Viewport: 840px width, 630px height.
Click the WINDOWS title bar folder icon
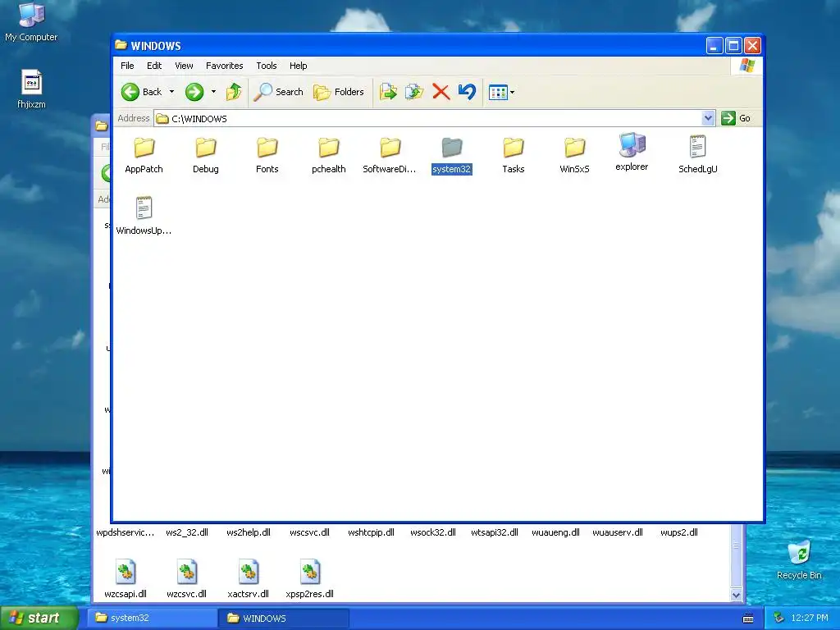pos(121,45)
